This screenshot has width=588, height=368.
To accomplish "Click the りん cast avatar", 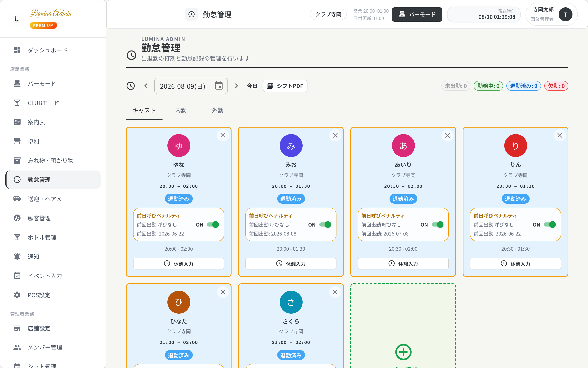I will click(x=515, y=146).
